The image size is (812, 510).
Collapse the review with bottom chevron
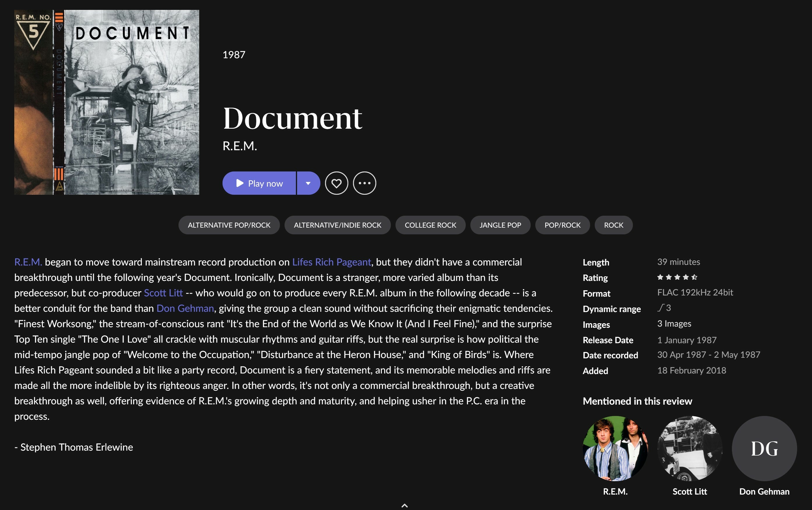(405, 505)
